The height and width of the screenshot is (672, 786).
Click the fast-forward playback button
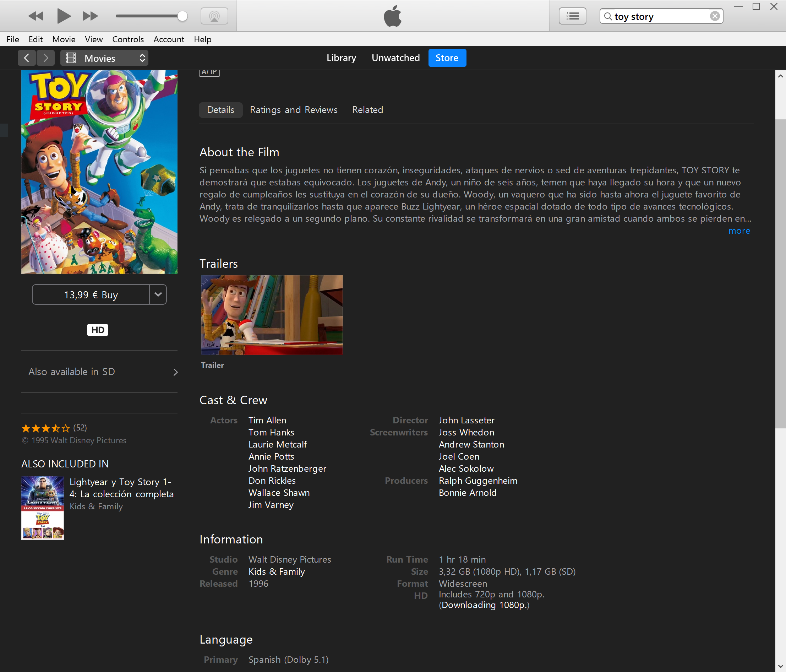pyautogui.click(x=90, y=16)
